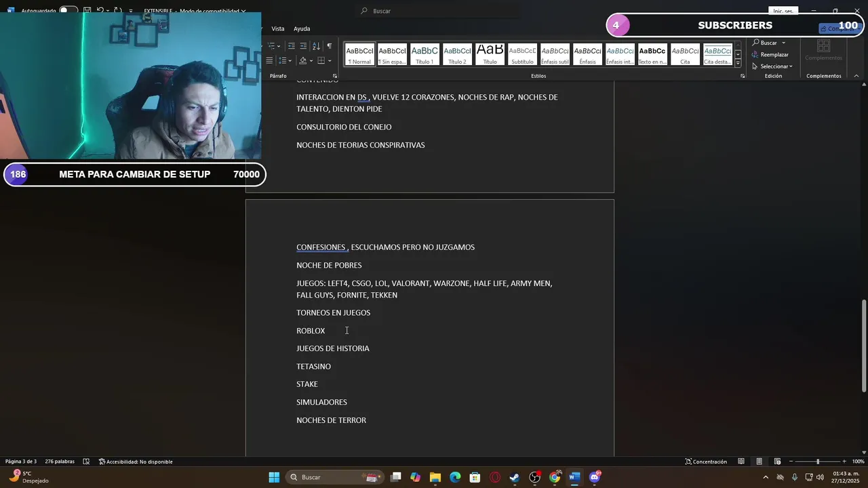Click the line TORNEOS EN JUEGOS

(333, 313)
